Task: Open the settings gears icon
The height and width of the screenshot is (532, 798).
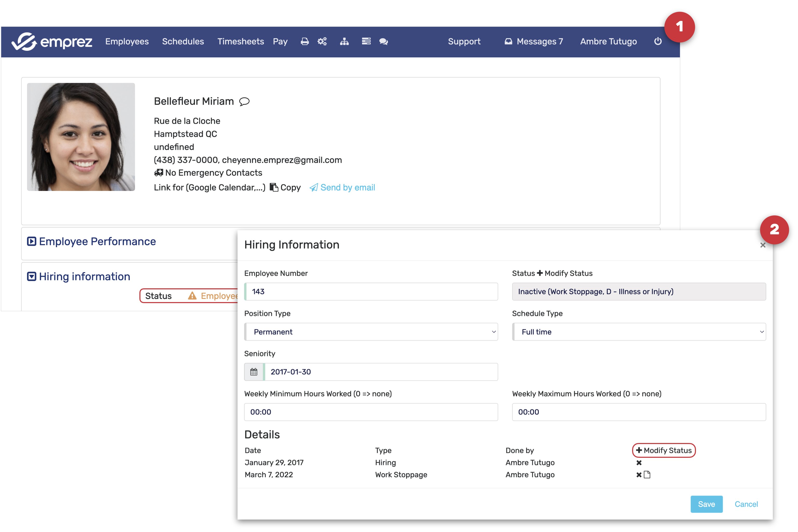Action: 322,42
